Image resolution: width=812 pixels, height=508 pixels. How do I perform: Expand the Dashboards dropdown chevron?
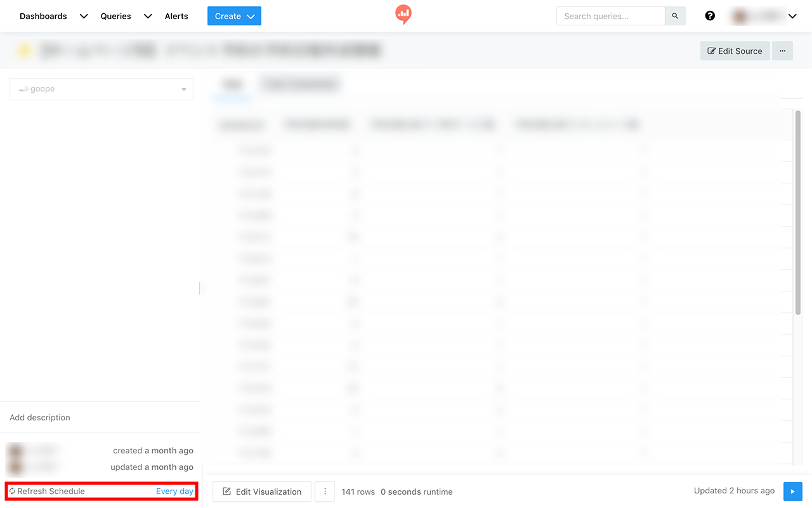[84, 17]
